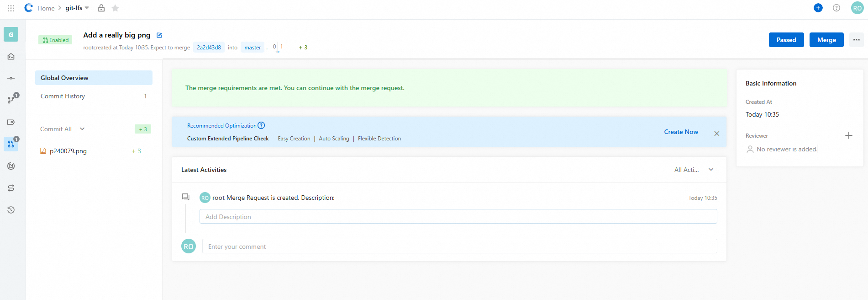Click the No reviewer is added text
This screenshot has width=868, height=300.
[786, 149]
